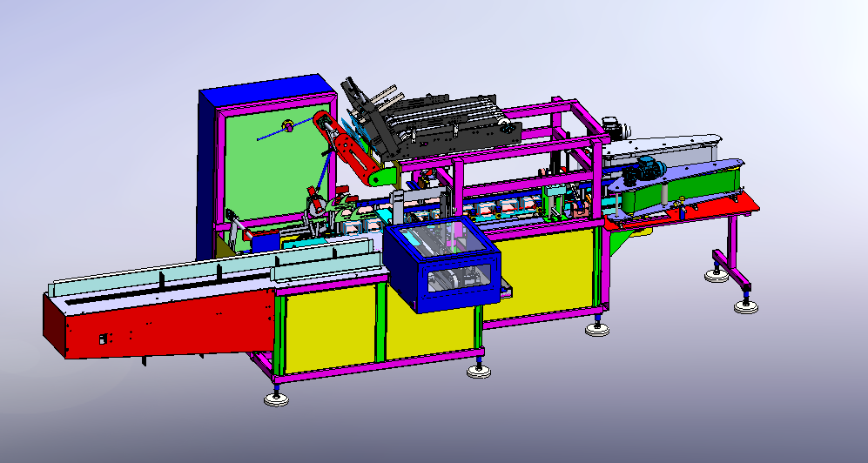Click the blue top of the electrical cabinet
Screen dimensions: 868x463
coord(266,92)
